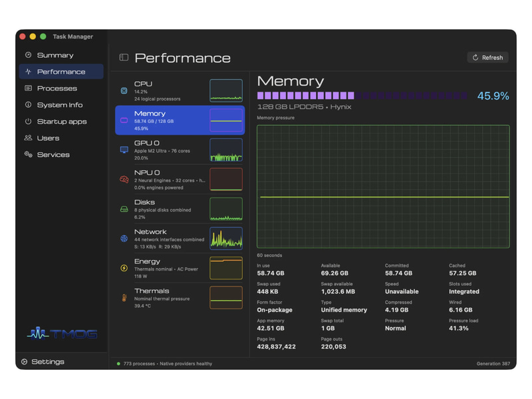Click the Page outs 220,053 value
The width and height of the screenshot is (532, 399).
(x=334, y=346)
